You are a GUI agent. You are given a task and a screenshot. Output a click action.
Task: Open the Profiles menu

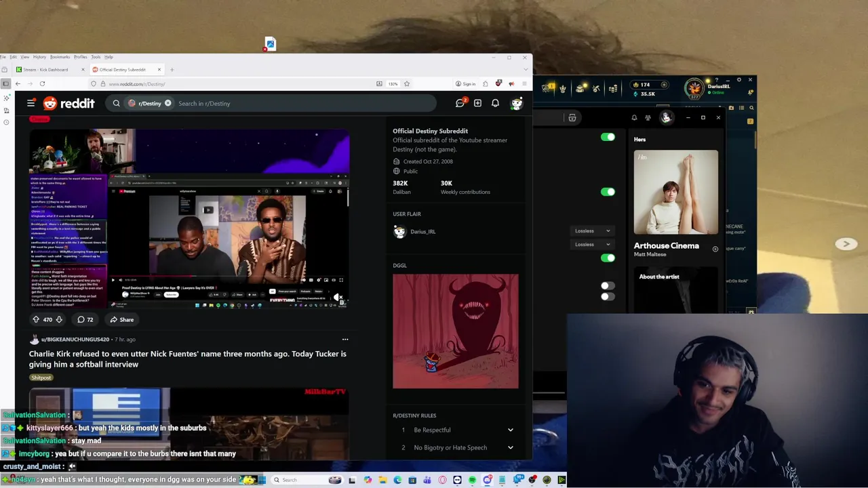coord(81,57)
